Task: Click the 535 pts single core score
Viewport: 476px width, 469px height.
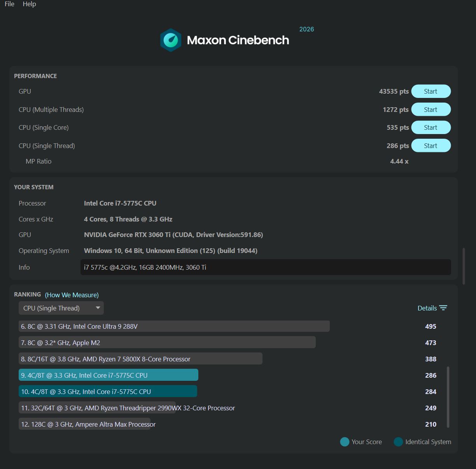Action: 398,127
